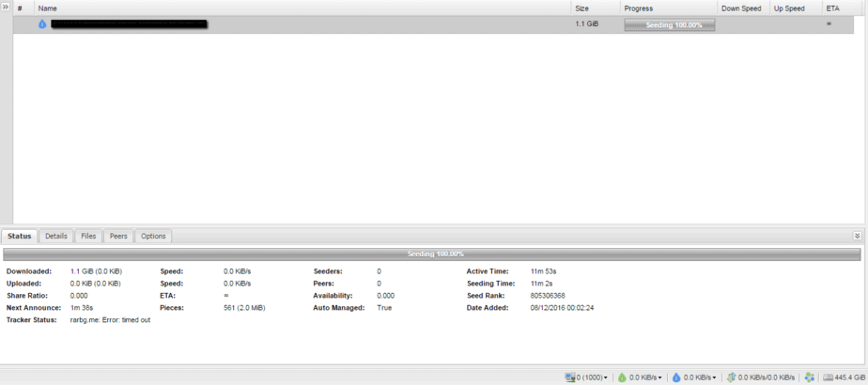
Task: Click the protocol traffic icon in status bar
Action: coord(732,377)
